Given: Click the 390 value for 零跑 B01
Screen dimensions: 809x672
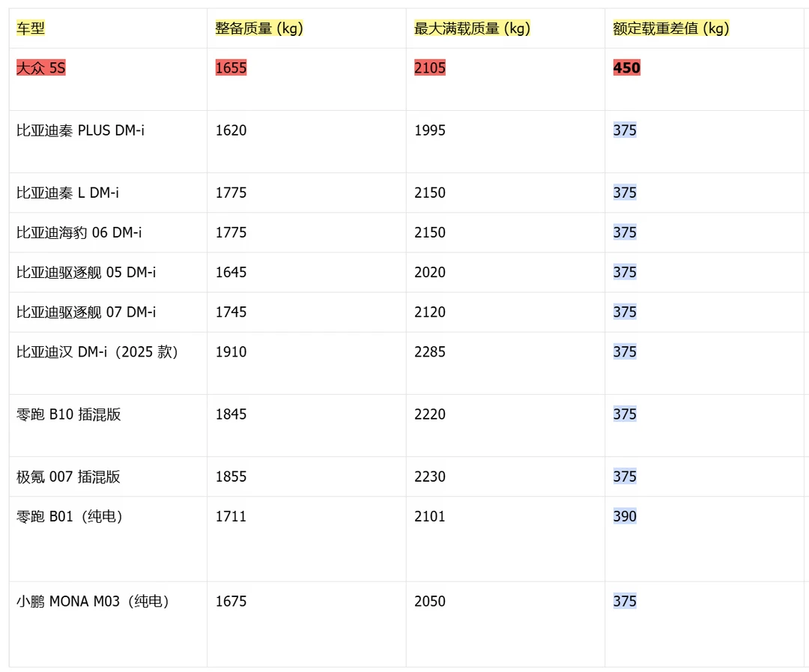Looking at the screenshot, I should [624, 516].
